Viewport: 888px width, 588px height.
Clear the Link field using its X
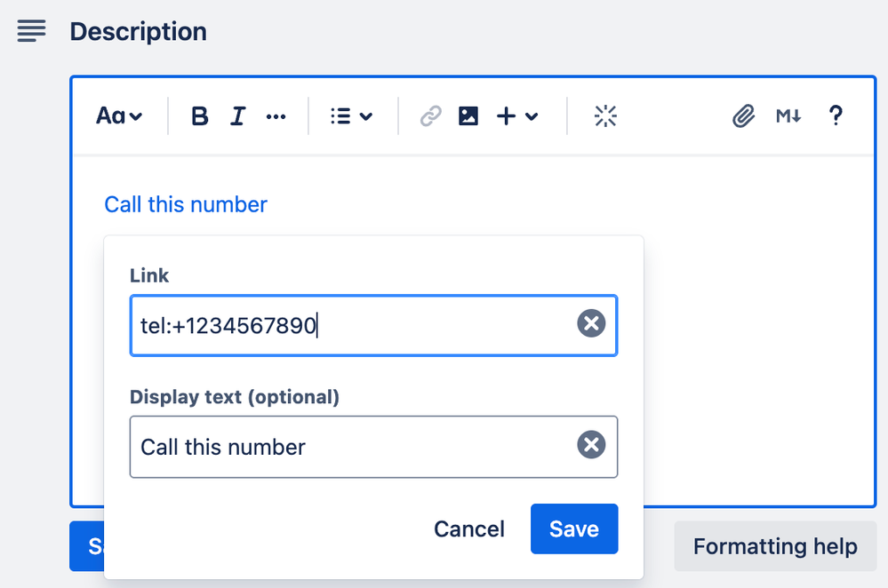pyautogui.click(x=591, y=323)
